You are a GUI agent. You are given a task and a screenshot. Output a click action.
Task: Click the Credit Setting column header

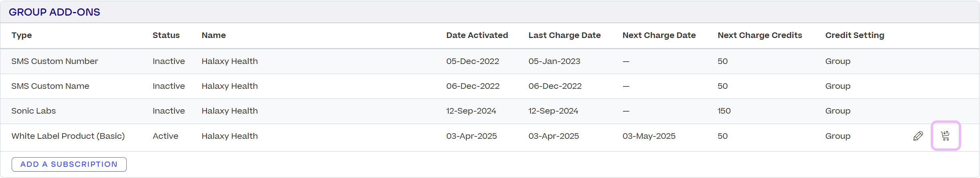(x=854, y=35)
